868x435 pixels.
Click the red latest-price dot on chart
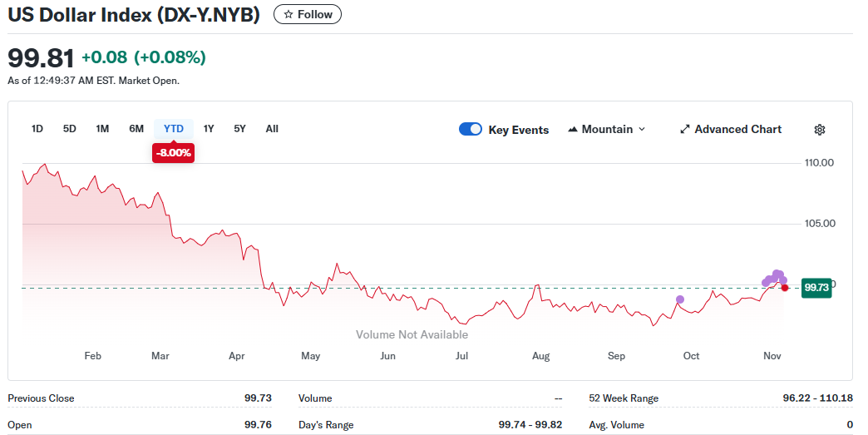pyautogui.click(x=784, y=288)
